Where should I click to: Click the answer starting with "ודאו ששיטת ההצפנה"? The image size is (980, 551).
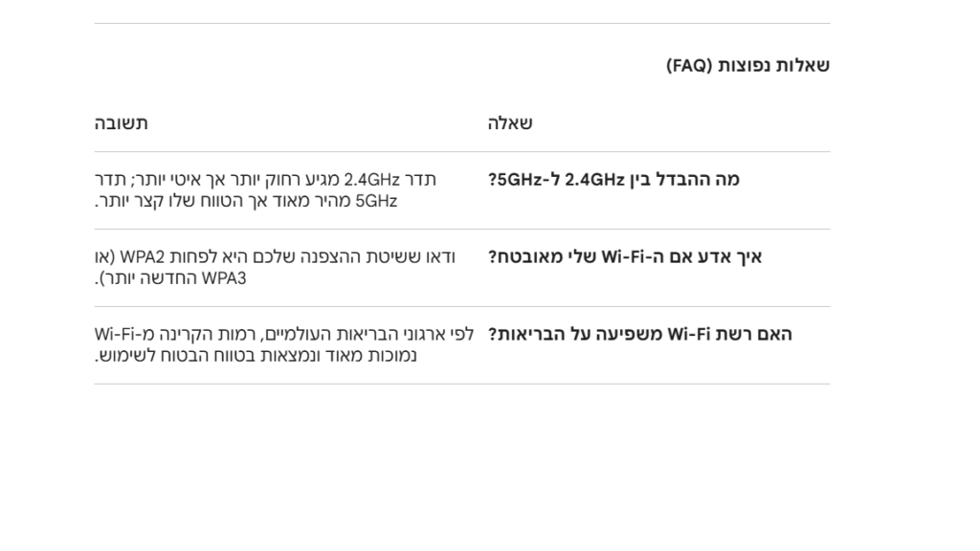(x=275, y=268)
